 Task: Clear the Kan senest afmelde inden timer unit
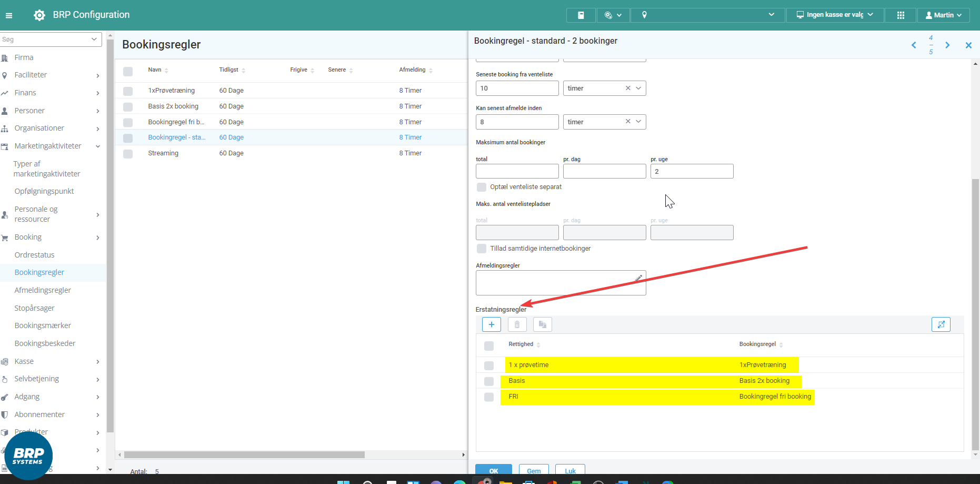pyautogui.click(x=628, y=122)
